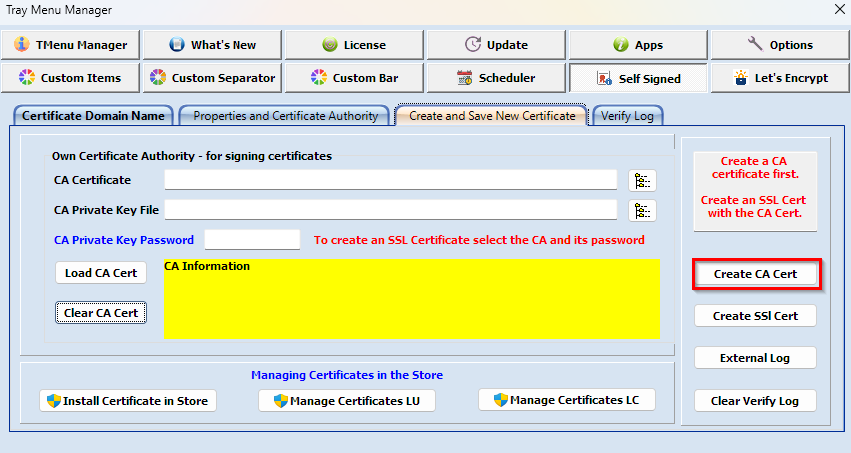Open the Custom Separator section
The height and width of the screenshot is (453, 851).
click(x=212, y=78)
